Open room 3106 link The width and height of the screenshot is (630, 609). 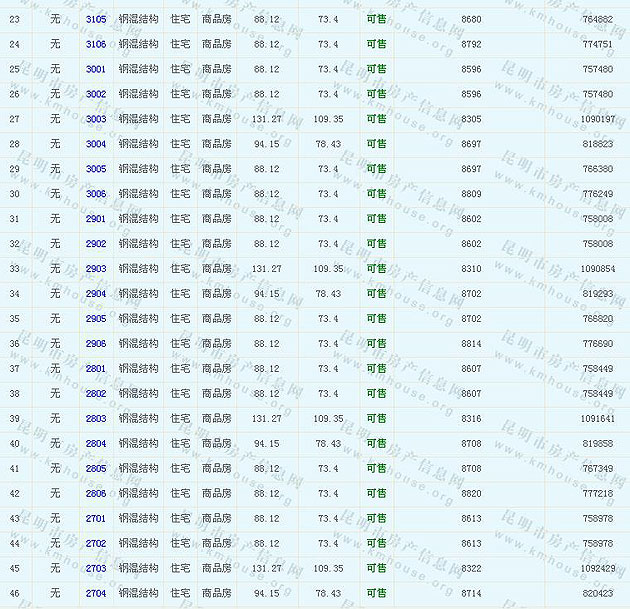point(96,44)
